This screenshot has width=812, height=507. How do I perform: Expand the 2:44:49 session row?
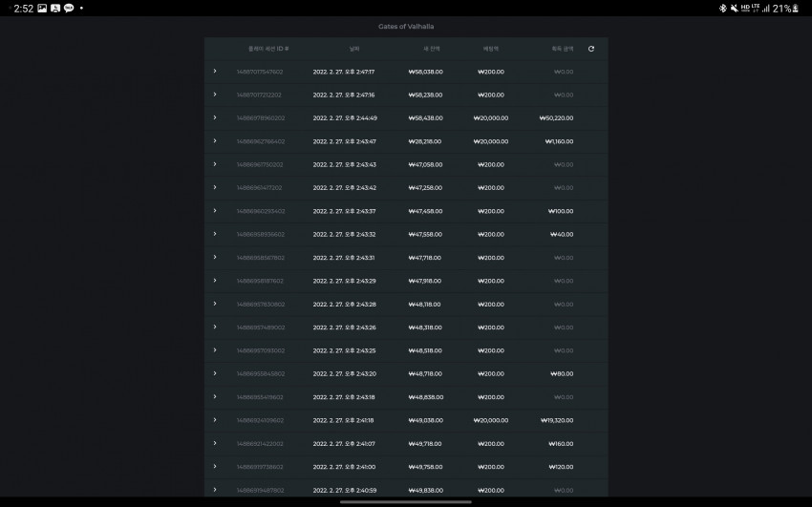tap(215, 117)
